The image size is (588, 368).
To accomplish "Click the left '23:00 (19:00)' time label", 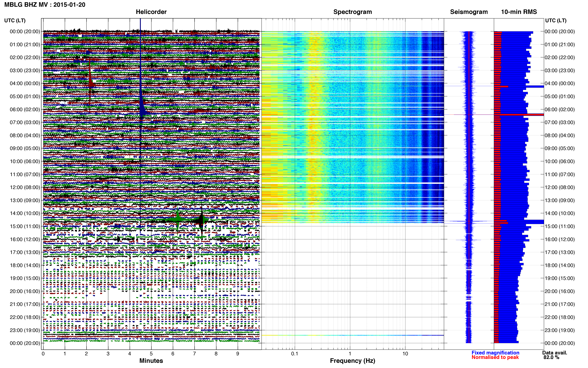I will (x=25, y=330).
